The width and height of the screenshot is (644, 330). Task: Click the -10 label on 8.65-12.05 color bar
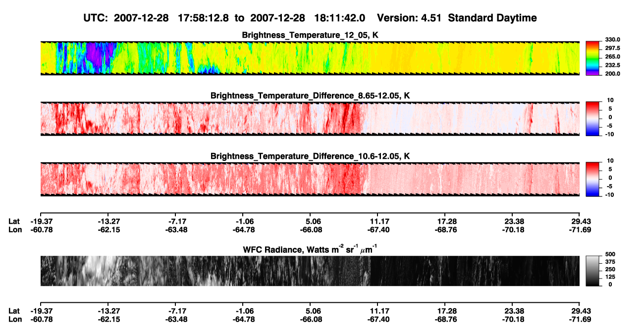click(610, 135)
